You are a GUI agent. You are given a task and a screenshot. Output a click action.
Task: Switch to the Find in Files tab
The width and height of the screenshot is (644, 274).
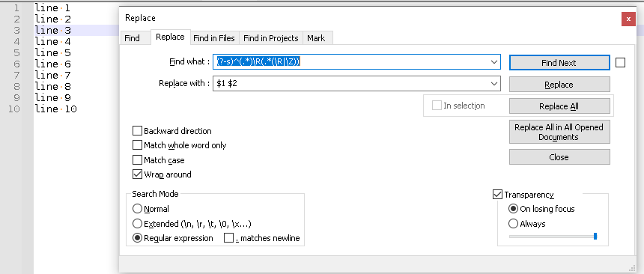click(214, 38)
